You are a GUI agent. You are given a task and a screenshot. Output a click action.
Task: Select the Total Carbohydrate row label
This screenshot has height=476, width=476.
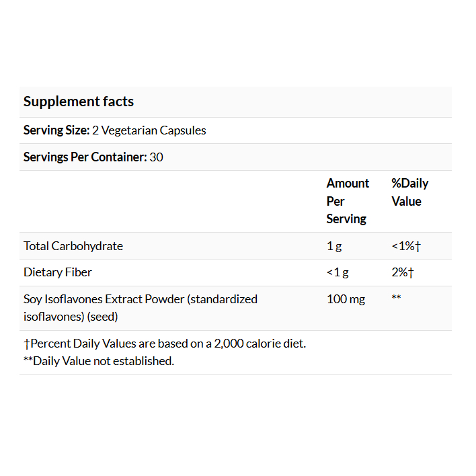click(x=73, y=246)
